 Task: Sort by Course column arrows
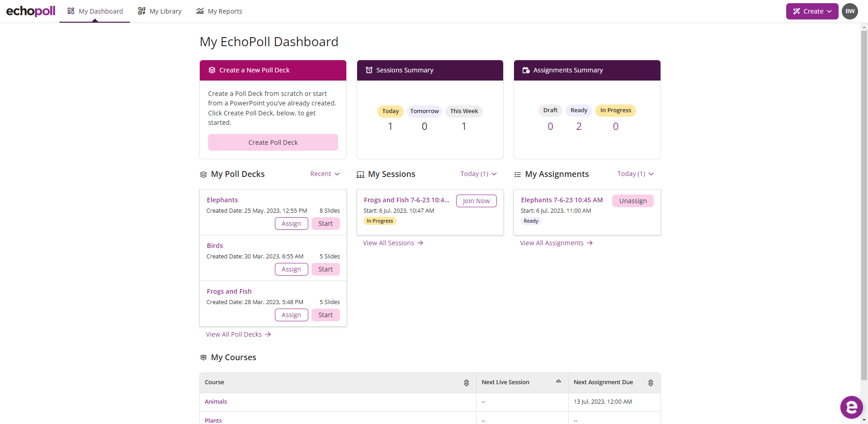(466, 383)
